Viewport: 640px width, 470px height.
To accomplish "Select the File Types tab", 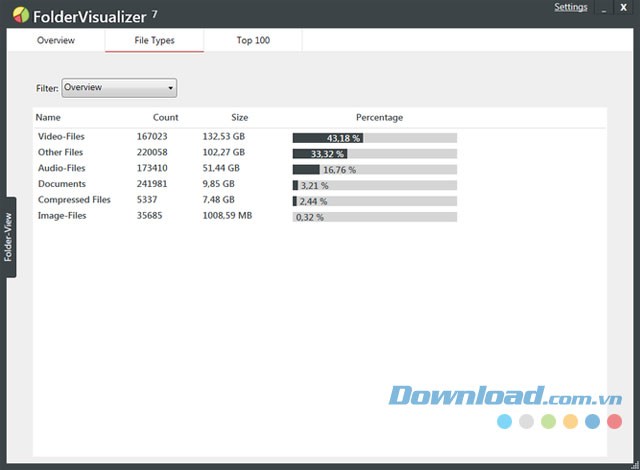I will [x=154, y=41].
